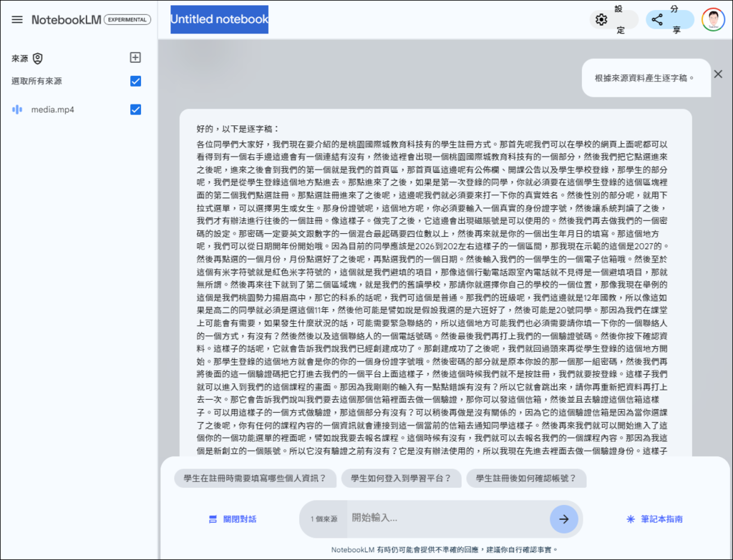Click the suggestion 學生註冊後如何確認帳號？
This screenshot has height=560, width=733.
click(526, 478)
